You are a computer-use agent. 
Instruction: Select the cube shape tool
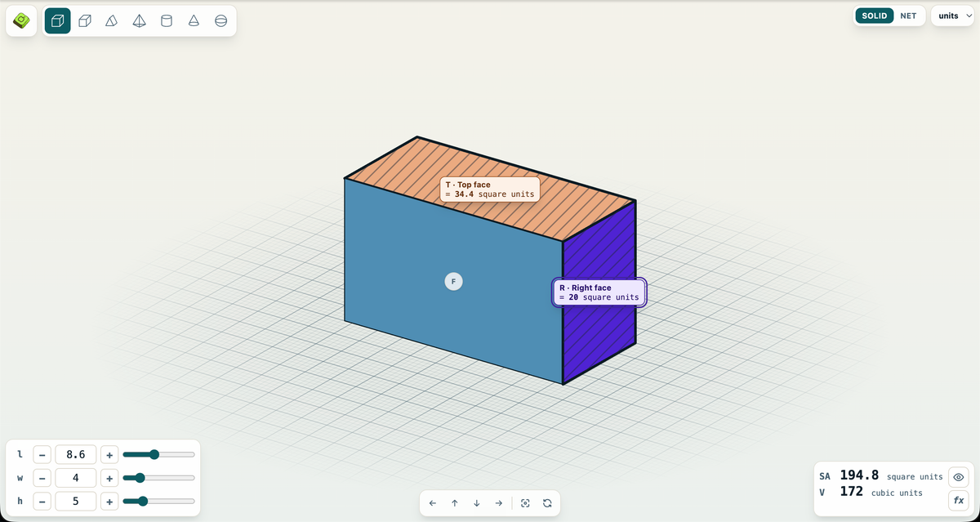[58, 21]
